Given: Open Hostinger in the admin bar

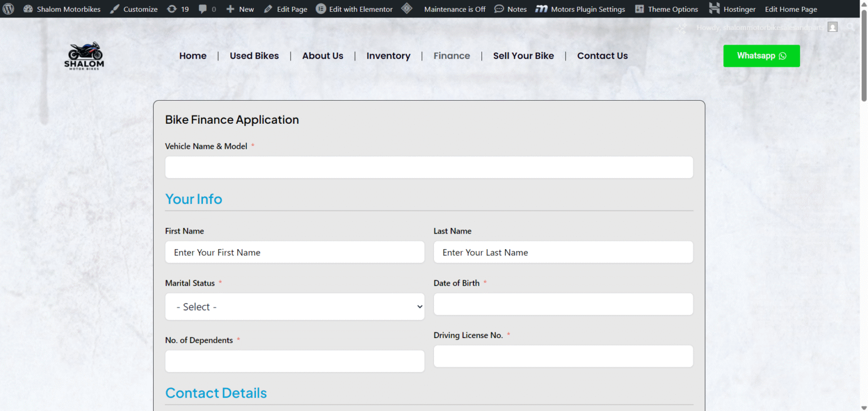Looking at the screenshot, I should (732, 9).
